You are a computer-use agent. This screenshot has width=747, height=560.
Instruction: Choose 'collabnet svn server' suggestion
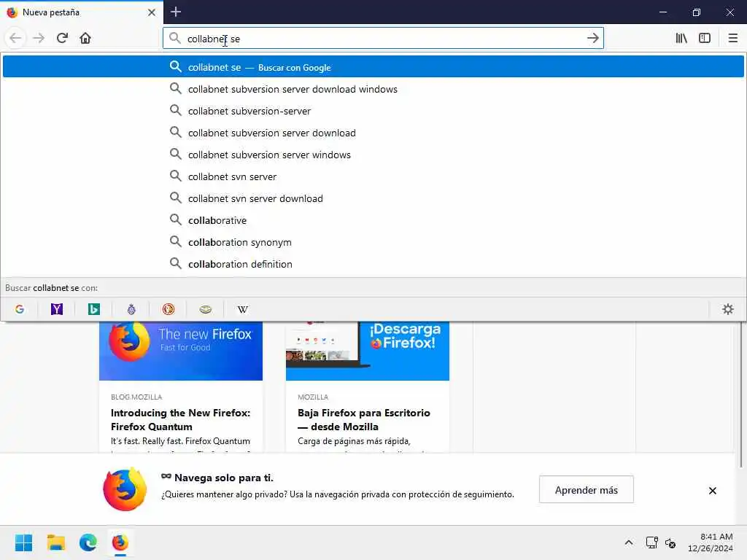click(x=373, y=176)
